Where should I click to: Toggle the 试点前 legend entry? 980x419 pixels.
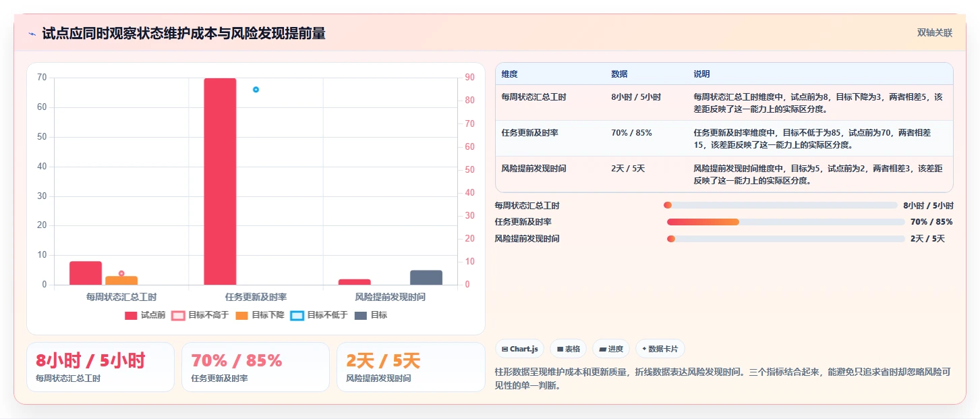tap(145, 315)
